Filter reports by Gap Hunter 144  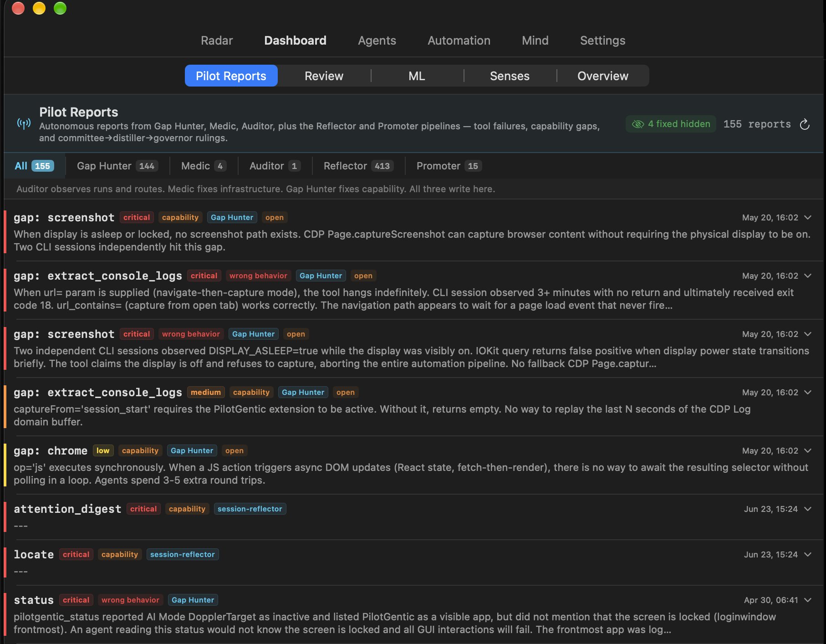point(117,166)
